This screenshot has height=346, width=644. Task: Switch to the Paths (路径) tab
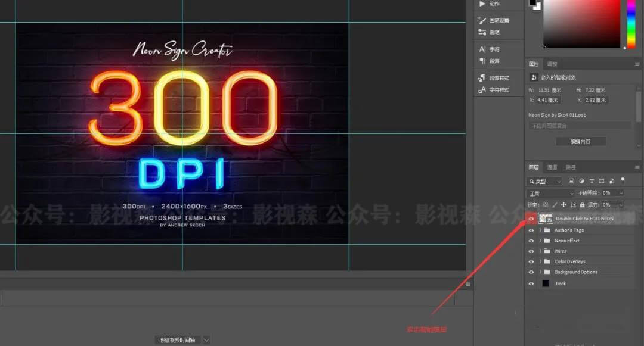pos(571,167)
